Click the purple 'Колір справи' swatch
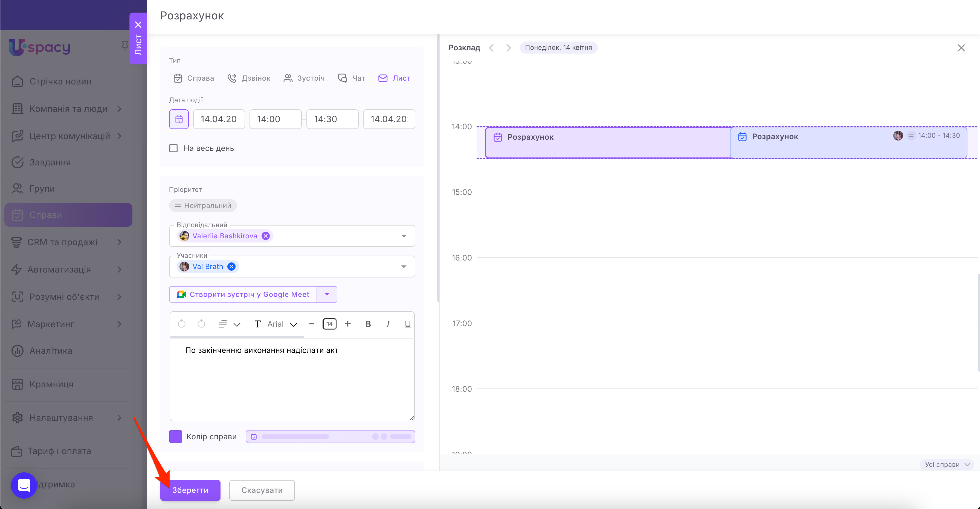 click(175, 436)
